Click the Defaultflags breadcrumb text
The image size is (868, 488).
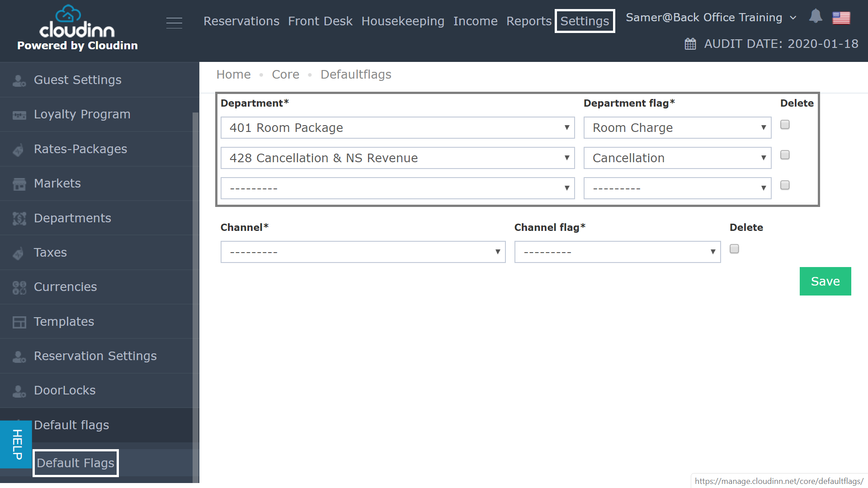point(356,75)
